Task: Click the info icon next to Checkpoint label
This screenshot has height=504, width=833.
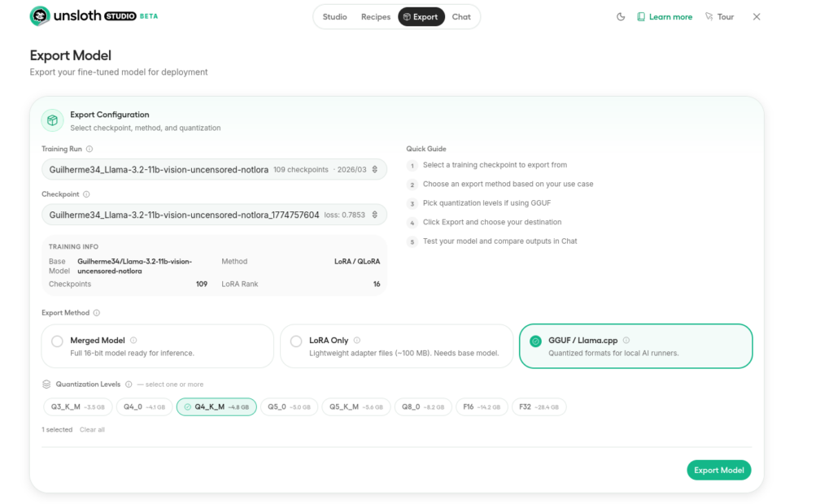Action: click(x=86, y=195)
